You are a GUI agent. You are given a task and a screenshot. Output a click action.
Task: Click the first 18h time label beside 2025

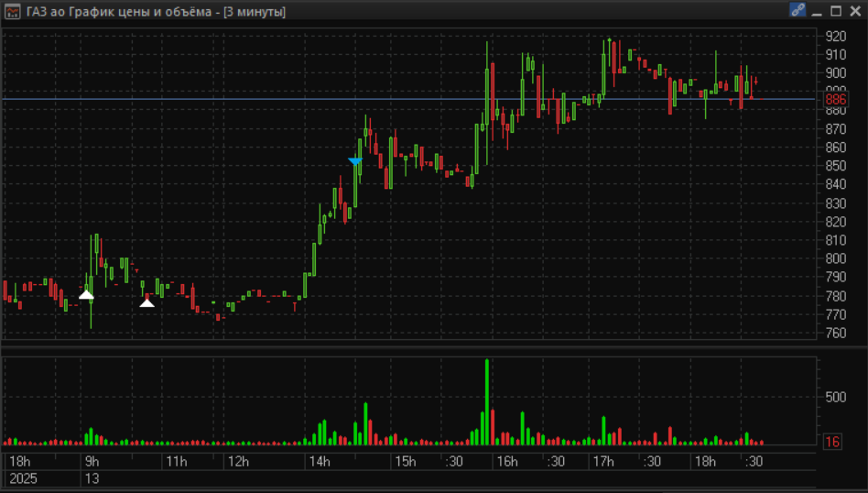point(20,462)
